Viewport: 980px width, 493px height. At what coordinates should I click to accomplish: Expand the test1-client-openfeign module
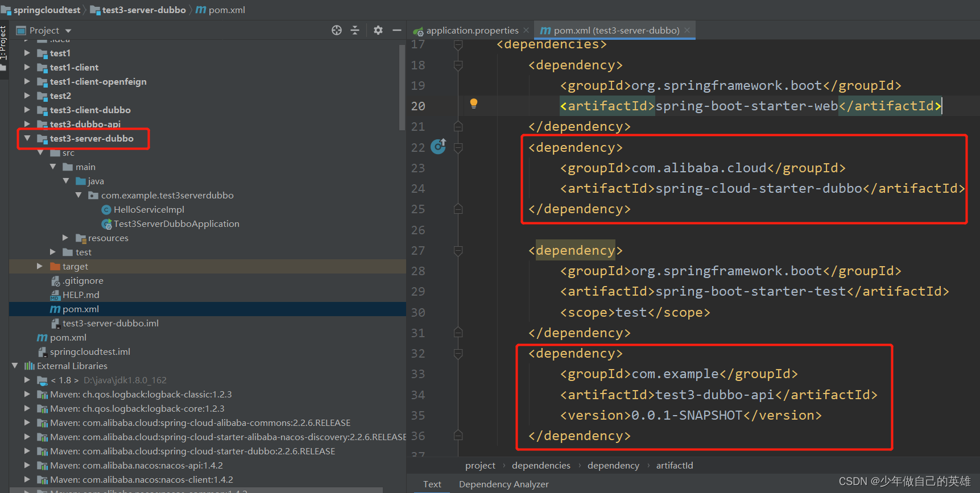(x=27, y=81)
